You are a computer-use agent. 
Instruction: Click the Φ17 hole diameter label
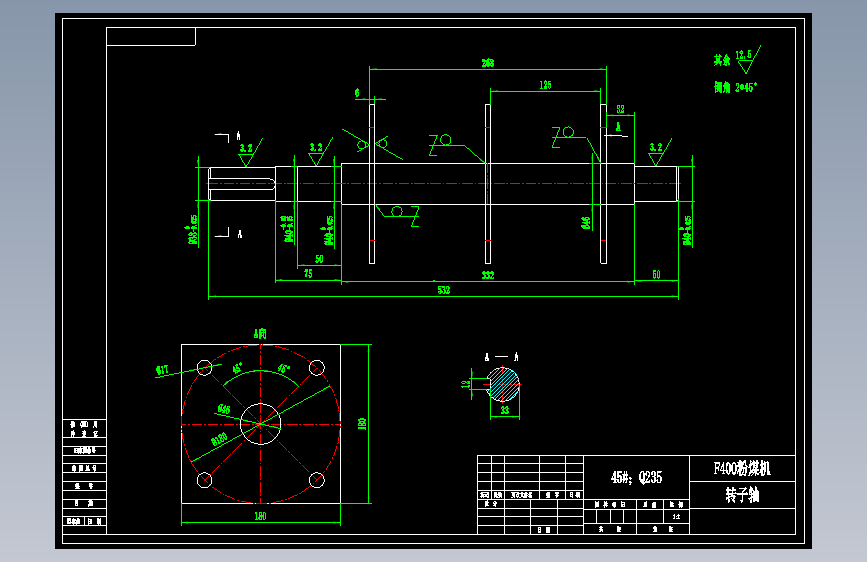[162, 370]
